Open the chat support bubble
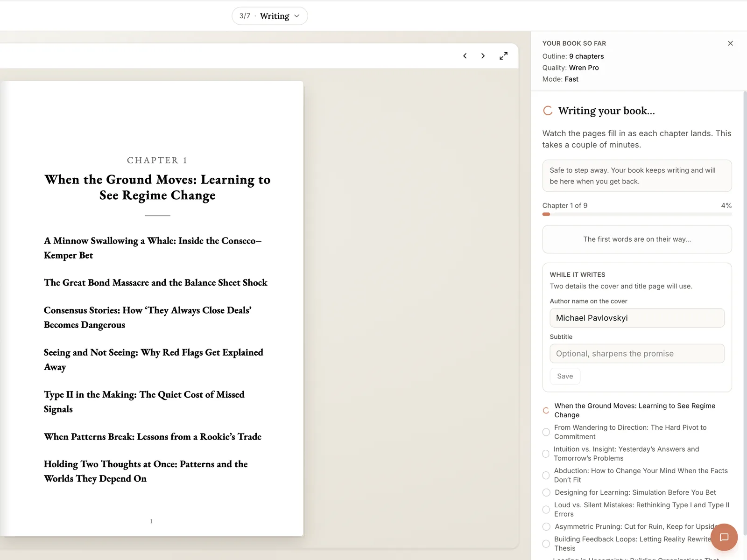 pyautogui.click(x=724, y=537)
